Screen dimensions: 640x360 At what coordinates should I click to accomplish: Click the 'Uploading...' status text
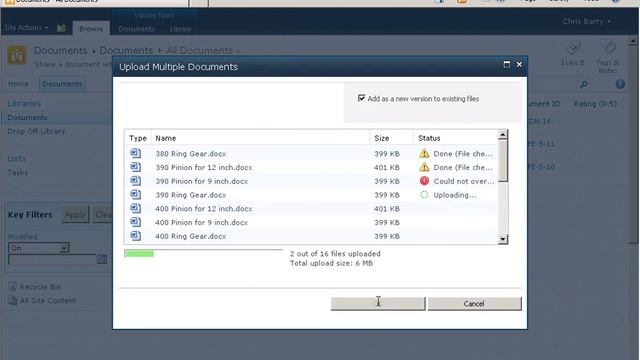(x=455, y=195)
